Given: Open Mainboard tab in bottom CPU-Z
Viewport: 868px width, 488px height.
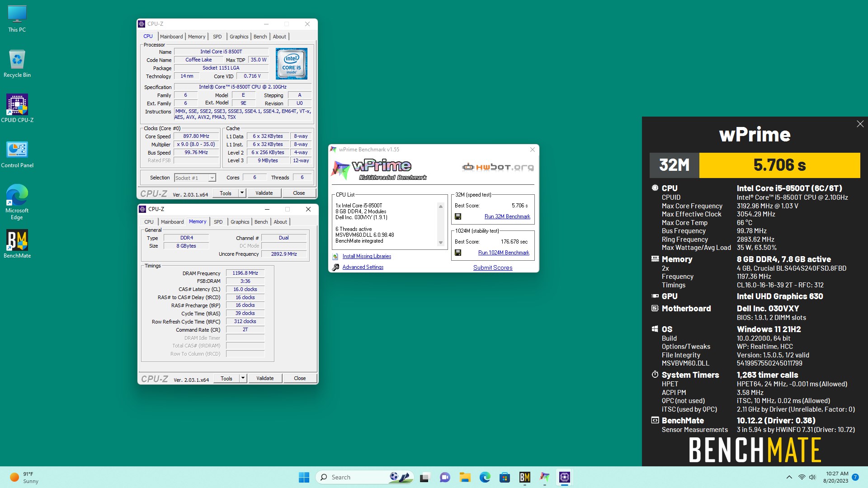Looking at the screenshot, I should (172, 222).
